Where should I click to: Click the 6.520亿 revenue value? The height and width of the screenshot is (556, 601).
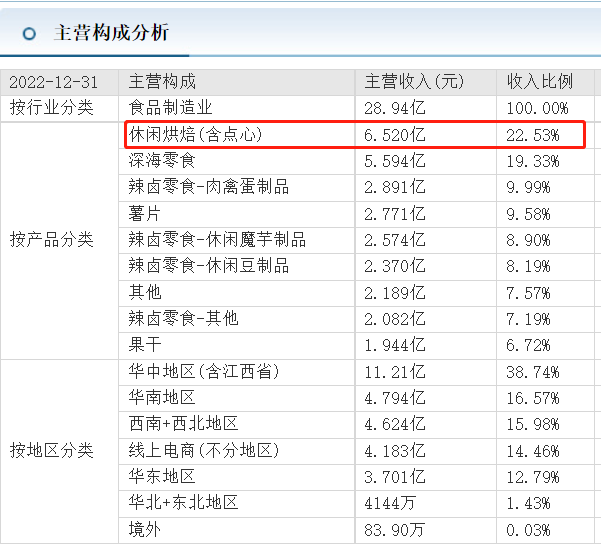395,134
